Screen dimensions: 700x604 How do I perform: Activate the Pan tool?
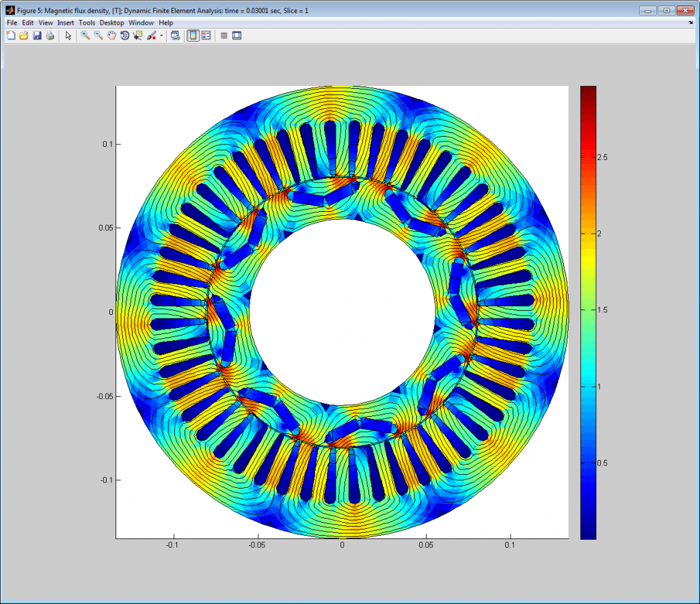[x=111, y=36]
